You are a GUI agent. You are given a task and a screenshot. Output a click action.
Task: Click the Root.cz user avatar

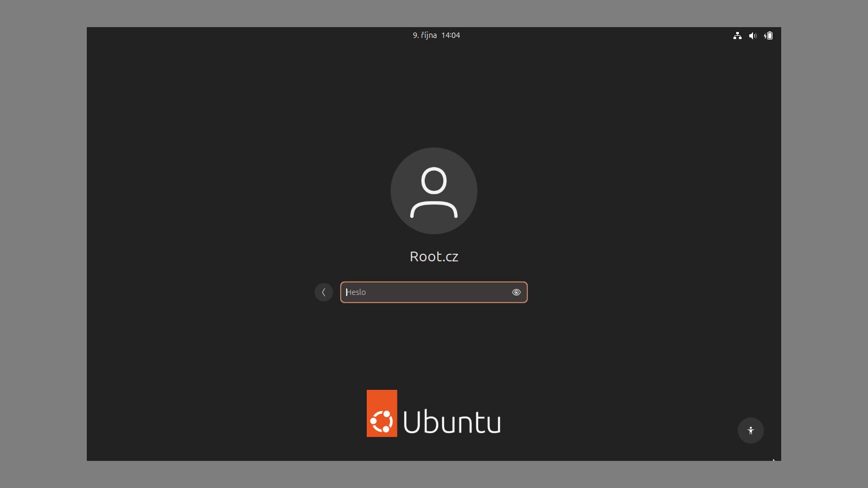pyautogui.click(x=434, y=191)
